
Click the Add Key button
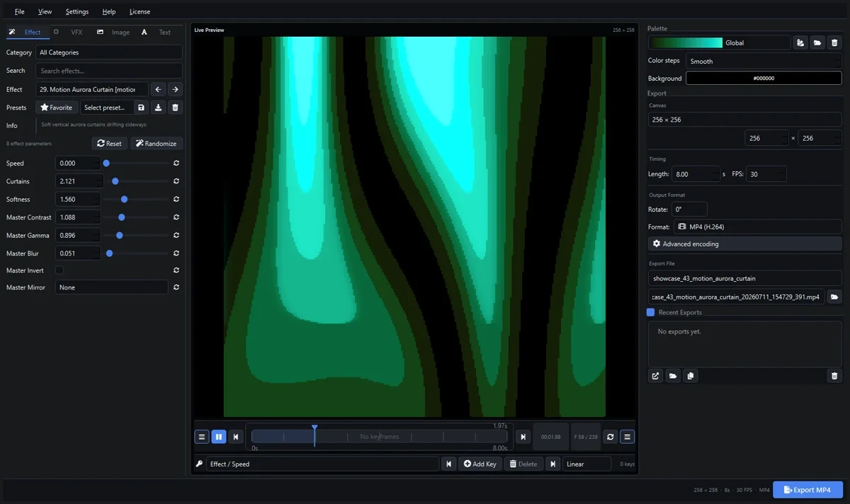pyautogui.click(x=480, y=464)
